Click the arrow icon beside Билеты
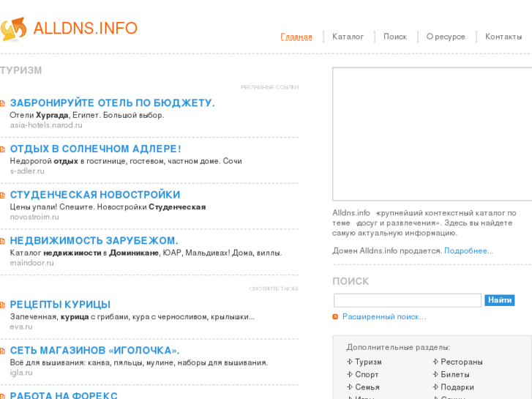This screenshot has height=399, width=532. click(x=435, y=374)
